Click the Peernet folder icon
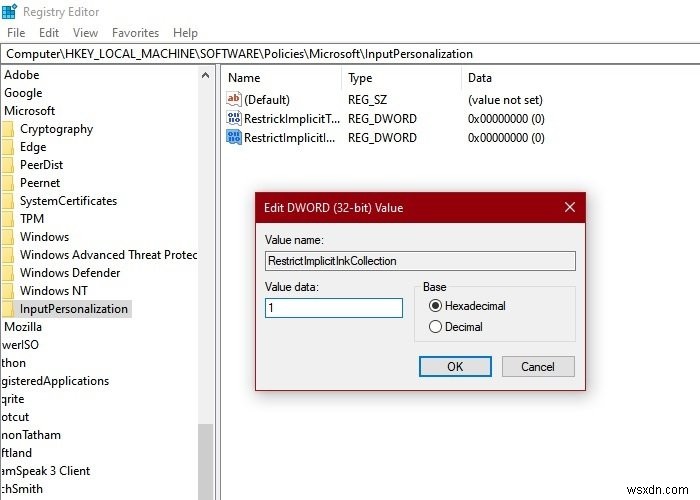This screenshot has height=500, width=700. [8, 183]
